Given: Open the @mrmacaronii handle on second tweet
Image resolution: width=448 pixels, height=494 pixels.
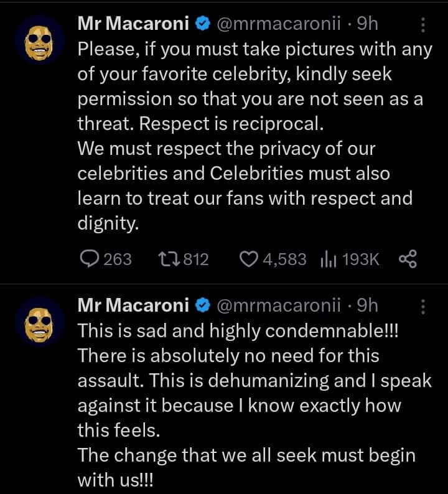Looking at the screenshot, I should point(279,305).
